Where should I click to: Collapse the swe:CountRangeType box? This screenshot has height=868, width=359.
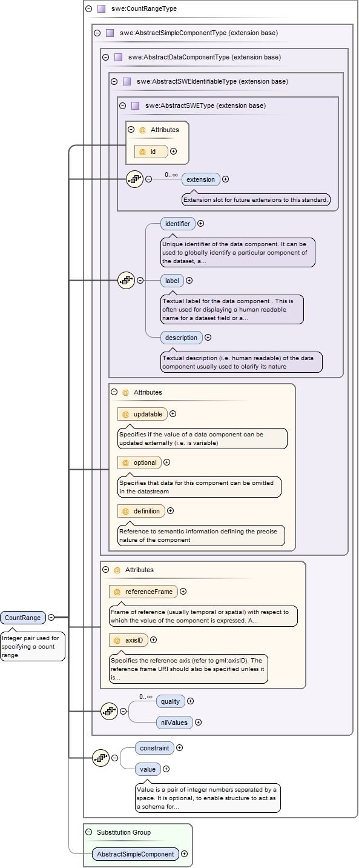coord(89,9)
